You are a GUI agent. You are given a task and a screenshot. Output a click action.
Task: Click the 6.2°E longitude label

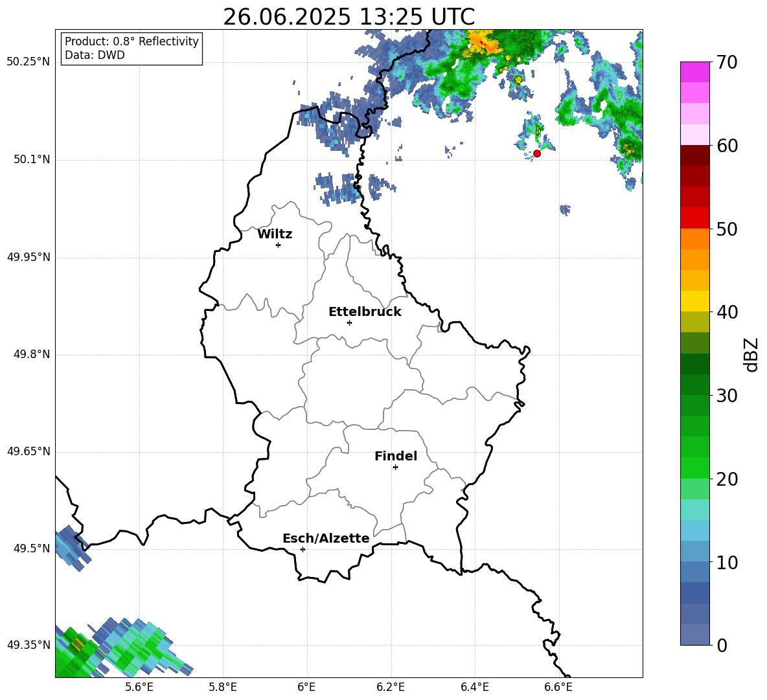point(391,687)
